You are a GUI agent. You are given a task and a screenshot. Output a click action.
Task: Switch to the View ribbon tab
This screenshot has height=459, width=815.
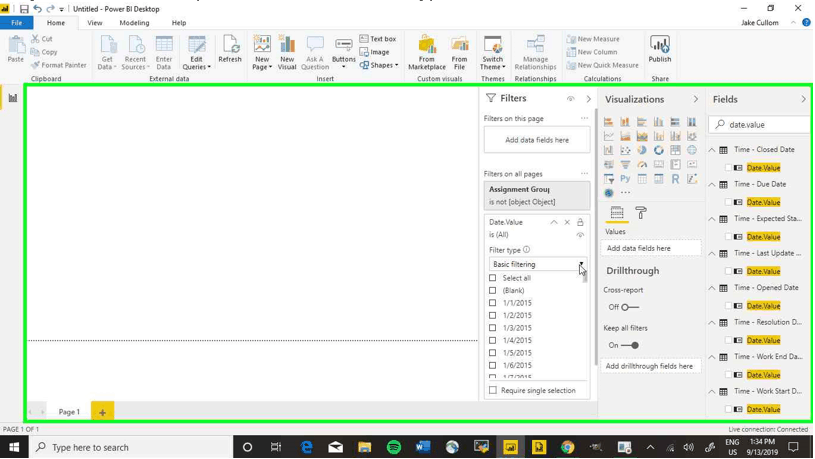click(95, 23)
